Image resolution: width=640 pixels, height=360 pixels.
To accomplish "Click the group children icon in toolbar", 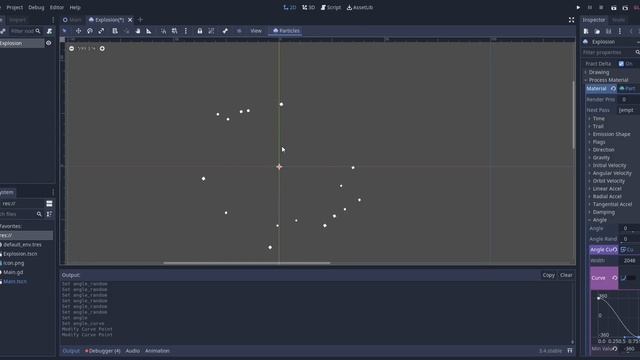I will tap(211, 31).
